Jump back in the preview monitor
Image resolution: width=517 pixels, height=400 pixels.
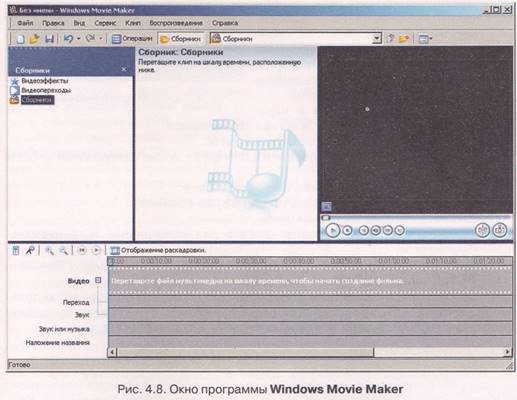[364, 230]
